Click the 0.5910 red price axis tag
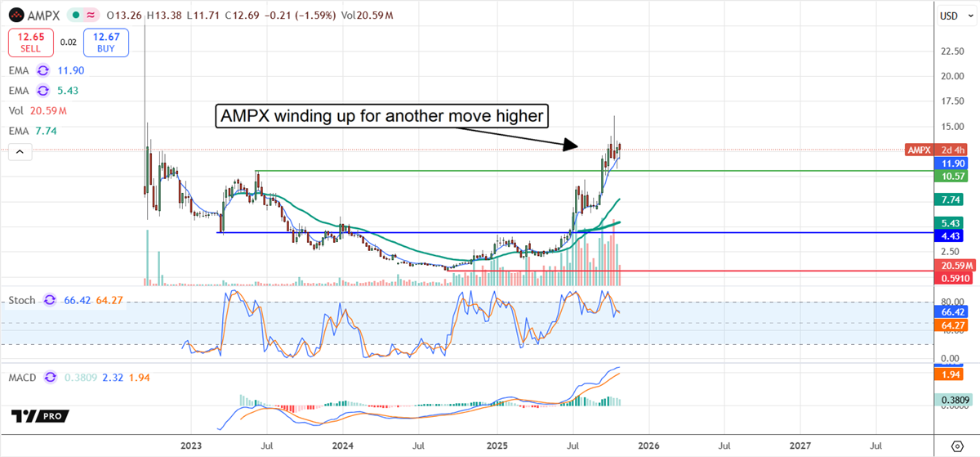This screenshot has width=980, height=457. tap(952, 279)
